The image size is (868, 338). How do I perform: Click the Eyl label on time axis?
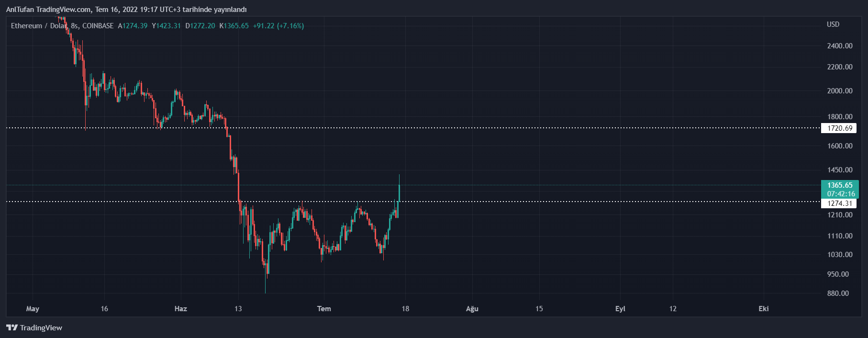620,309
